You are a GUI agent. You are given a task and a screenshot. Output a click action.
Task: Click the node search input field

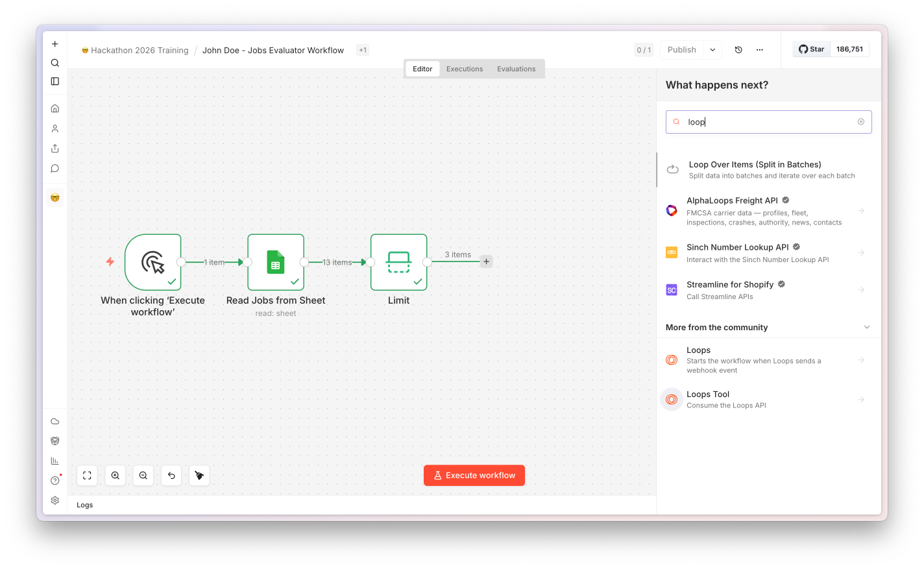(x=769, y=122)
